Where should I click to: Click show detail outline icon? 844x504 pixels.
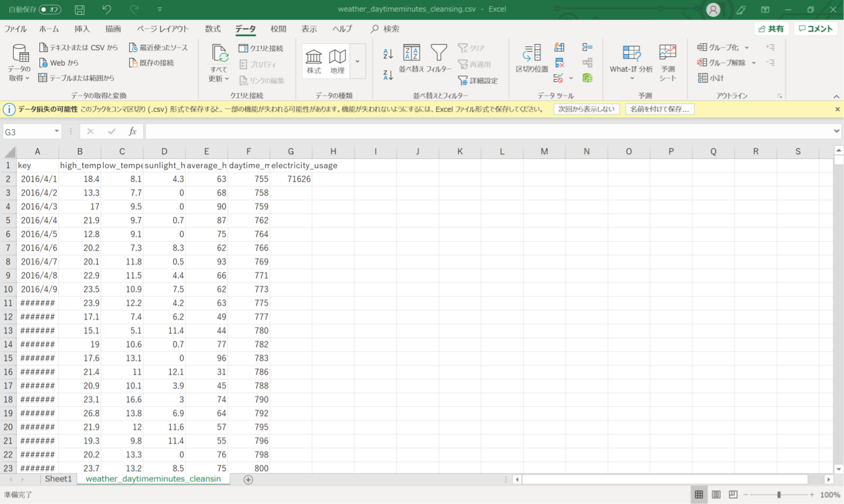point(770,47)
